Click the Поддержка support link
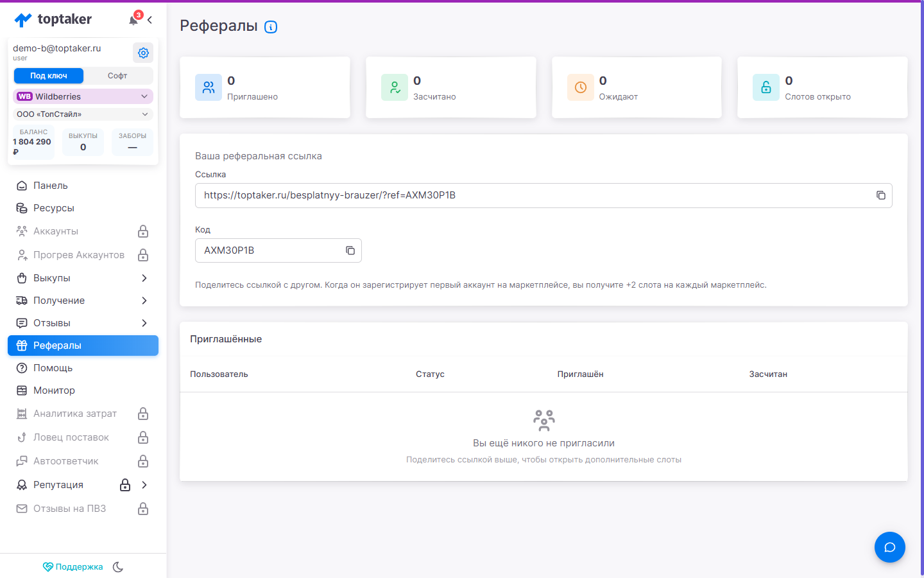 coord(73,567)
